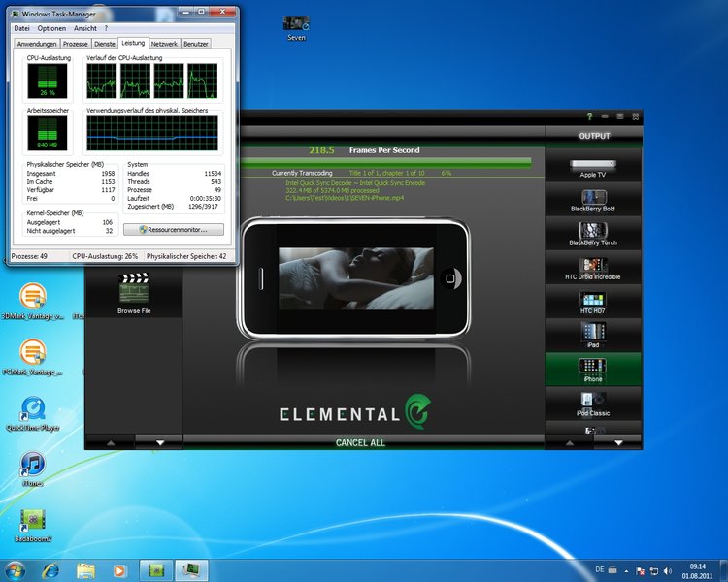This screenshot has height=582, width=728.
Task: Open clock showing 09:14
Action: click(697, 571)
